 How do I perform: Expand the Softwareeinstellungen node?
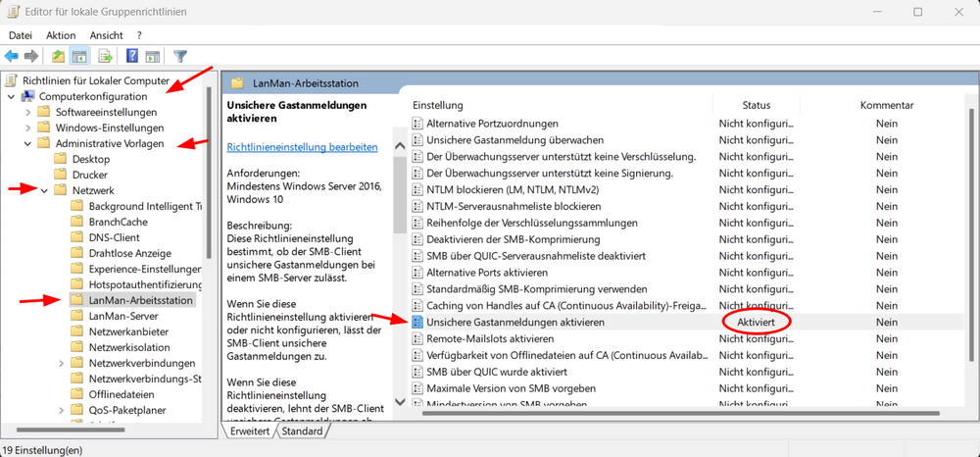coord(27,113)
